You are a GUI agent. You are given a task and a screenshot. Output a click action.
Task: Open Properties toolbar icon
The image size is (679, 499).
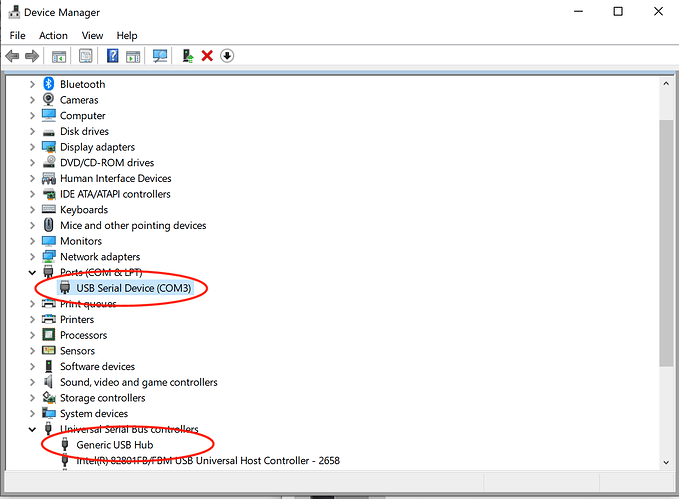coord(86,56)
